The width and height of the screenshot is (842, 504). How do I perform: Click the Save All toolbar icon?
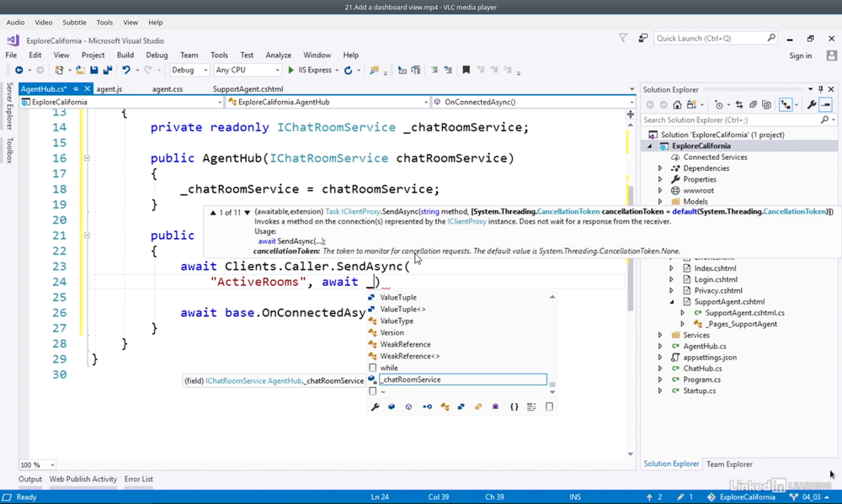(x=107, y=71)
